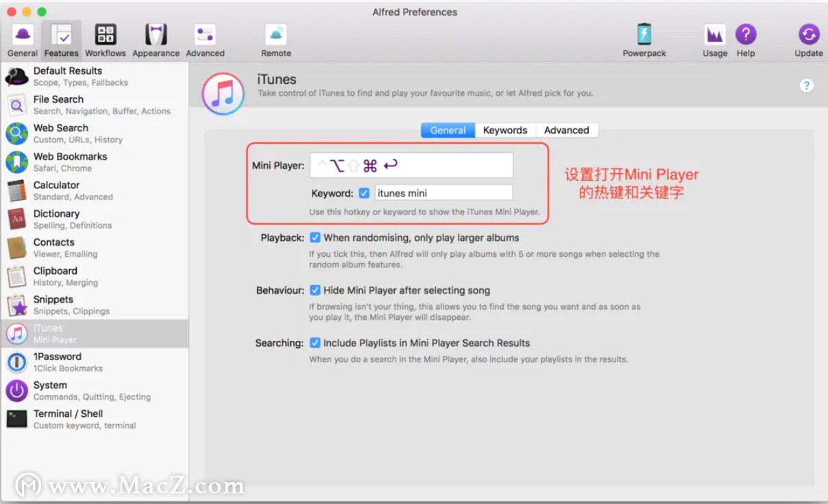Open the Powerpack battery icon
This screenshot has width=828, height=504.
[x=644, y=34]
